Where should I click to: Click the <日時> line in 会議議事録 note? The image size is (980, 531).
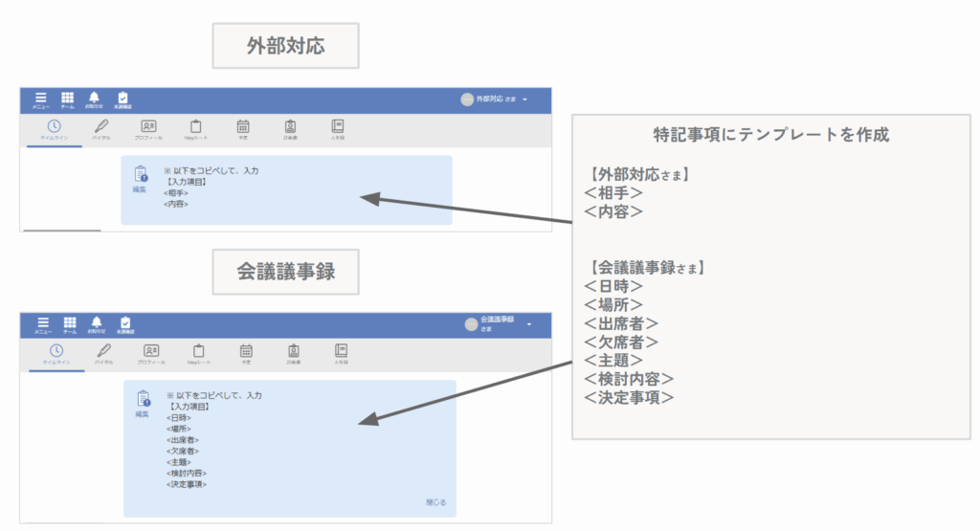178,418
